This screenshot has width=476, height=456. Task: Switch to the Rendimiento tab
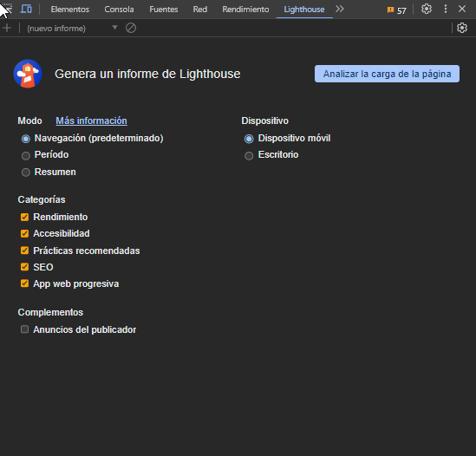[245, 10]
